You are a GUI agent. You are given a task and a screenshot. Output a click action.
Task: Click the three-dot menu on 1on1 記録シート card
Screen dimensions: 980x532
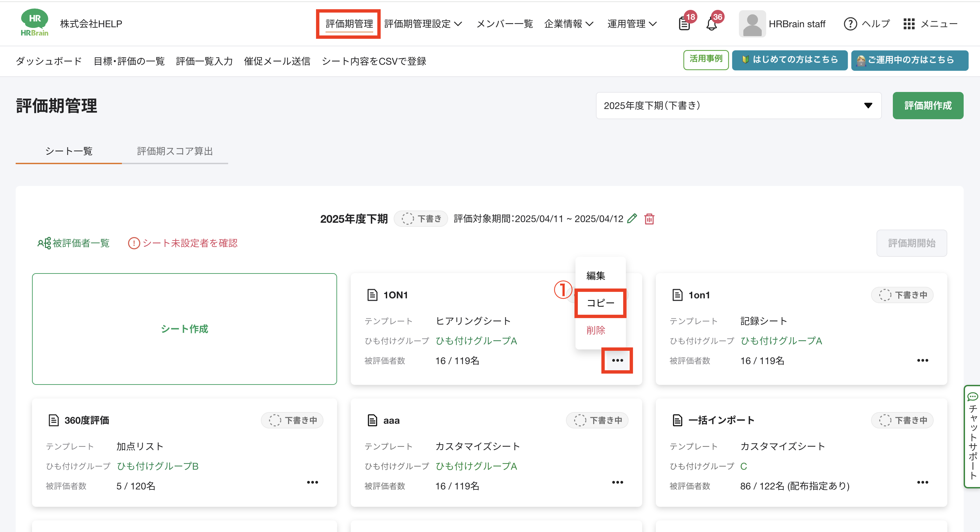(x=922, y=360)
